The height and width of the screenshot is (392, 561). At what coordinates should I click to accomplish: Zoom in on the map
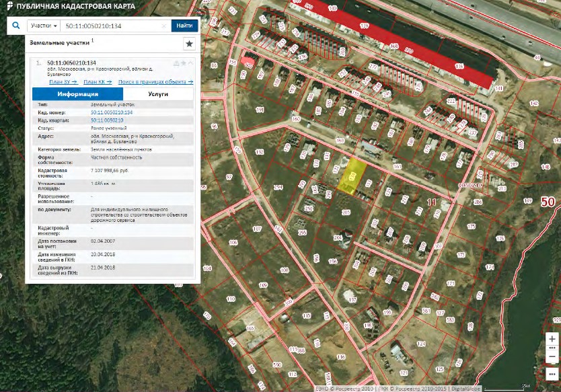552,339
